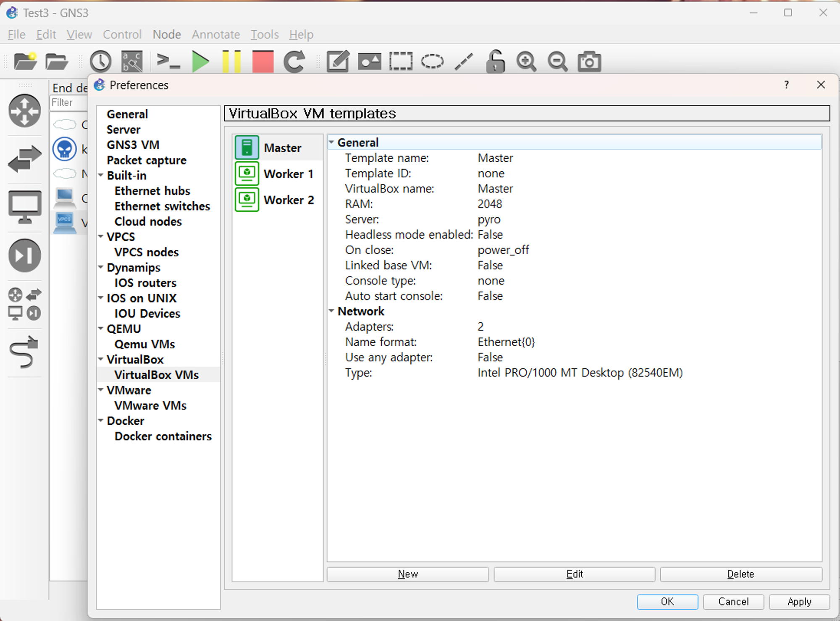
Task: Select Ethernet switches in preferences tree
Action: coord(162,206)
